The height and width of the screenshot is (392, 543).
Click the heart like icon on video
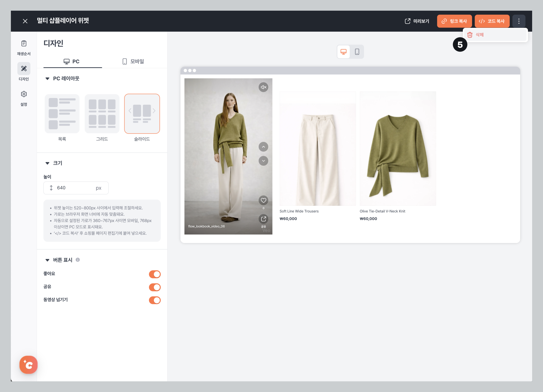(263, 200)
